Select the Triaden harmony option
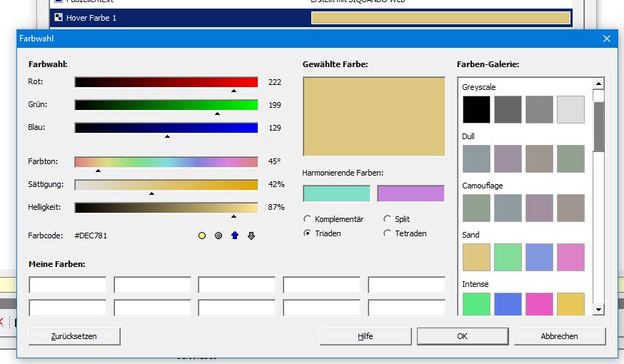 (308, 233)
